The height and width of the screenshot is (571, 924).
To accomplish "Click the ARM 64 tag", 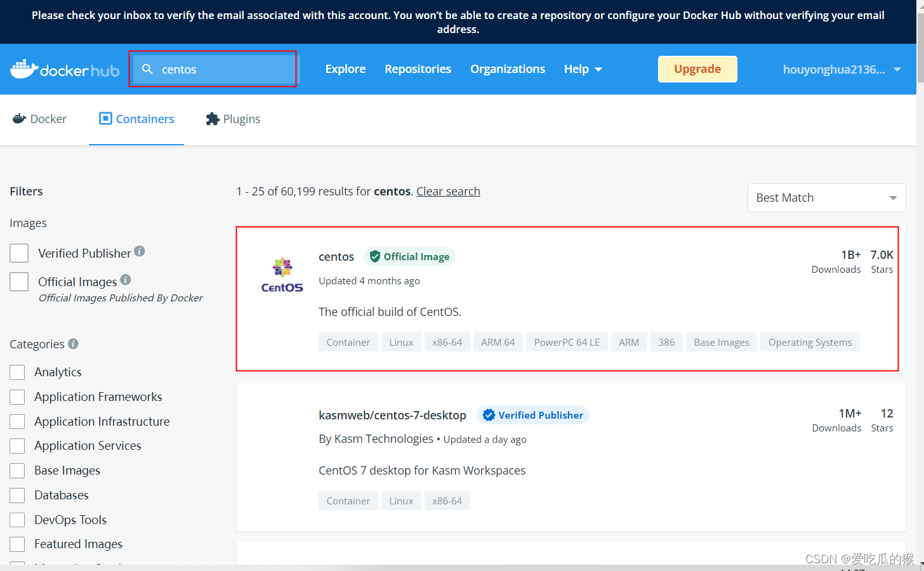I will pyautogui.click(x=498, y=342).
